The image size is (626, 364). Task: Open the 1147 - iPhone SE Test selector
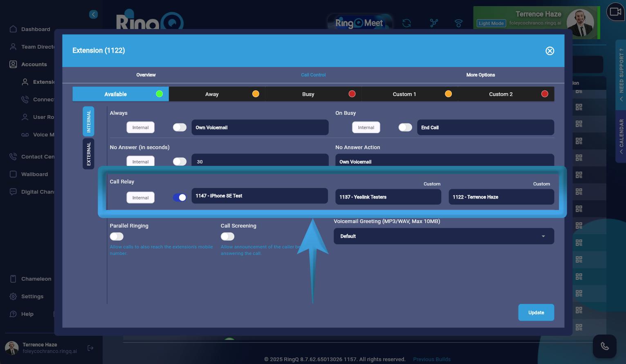pos(260,196)
